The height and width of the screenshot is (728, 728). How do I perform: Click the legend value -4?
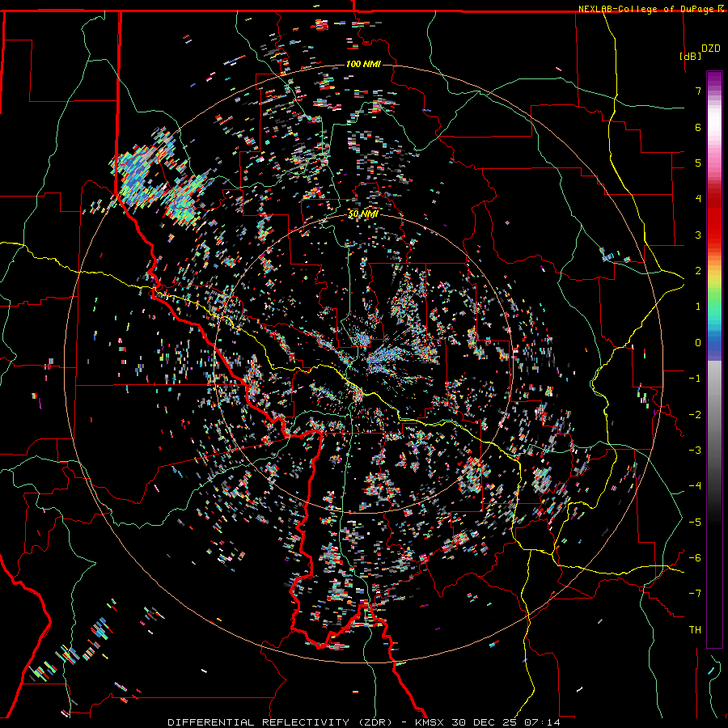click(695, 485)
